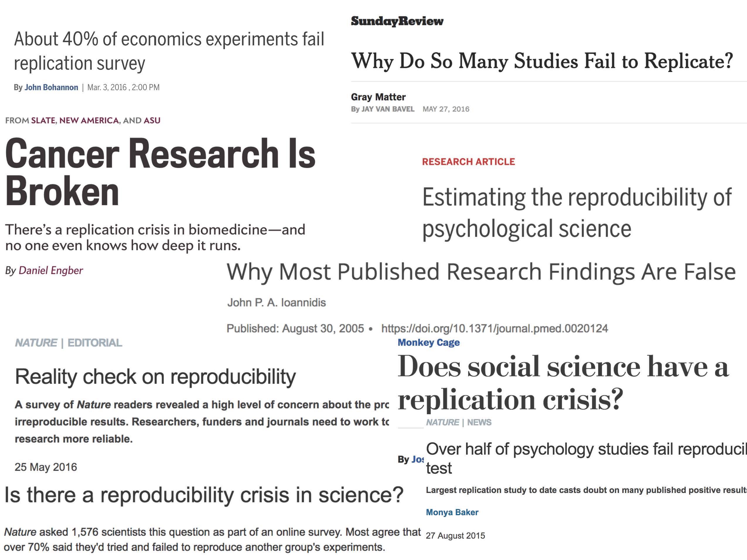This screenshot has height=560, width=747.
Task: Open Estimating the reproducibility of psychological science
Action: pos(577,213)
